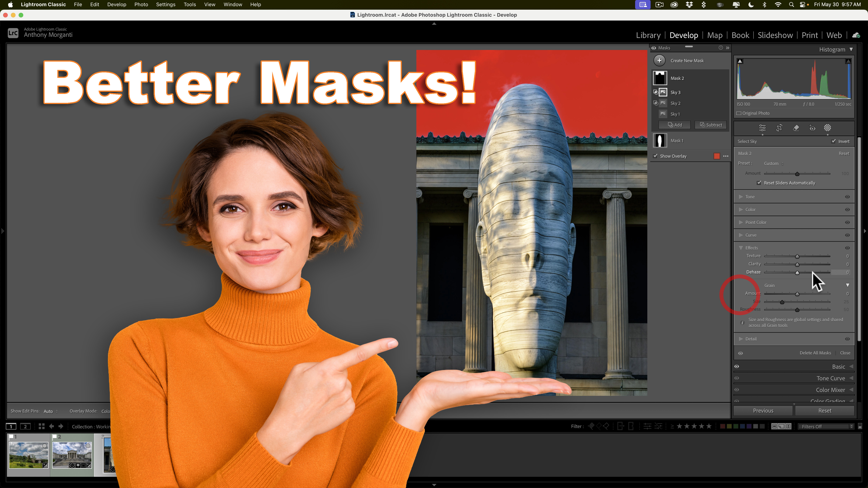
Task: Click the adjustment sliders icon in the Masks toolbar
Action: pos(762,128)
